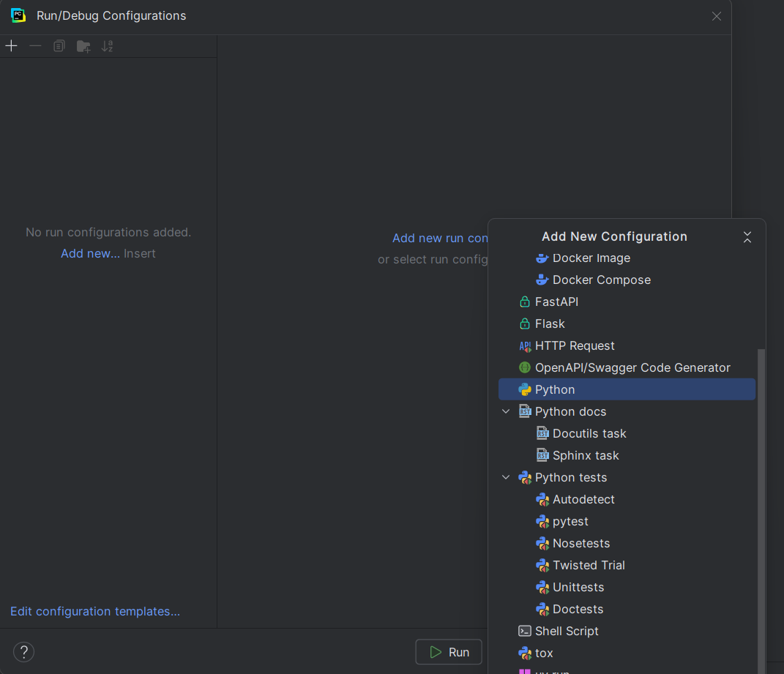Image resolution: width=784 pixels, height=674 pixels.
Task: Select HTTP Request configuration
Action: pos(627,346)
